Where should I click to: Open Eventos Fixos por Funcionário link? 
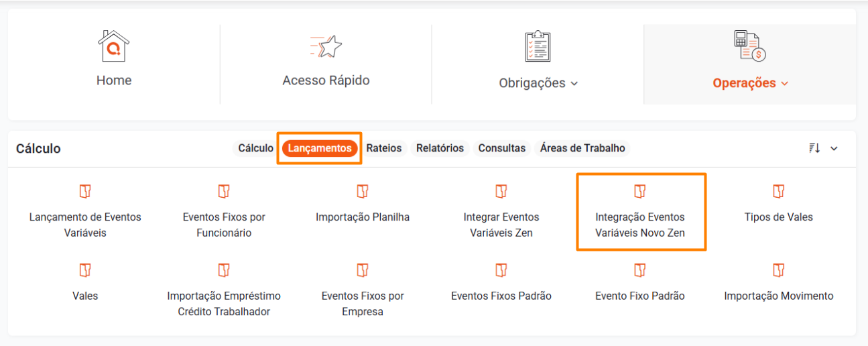coord(224,225)
